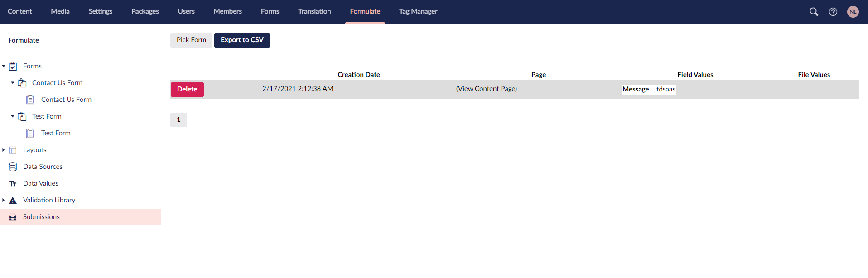Open the Packages section

145,11
